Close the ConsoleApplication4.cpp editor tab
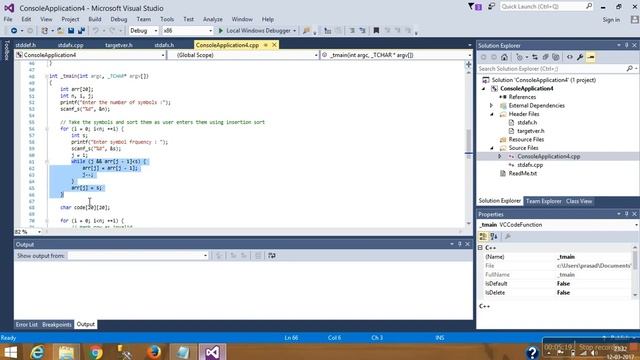 [x=274, y=45]
